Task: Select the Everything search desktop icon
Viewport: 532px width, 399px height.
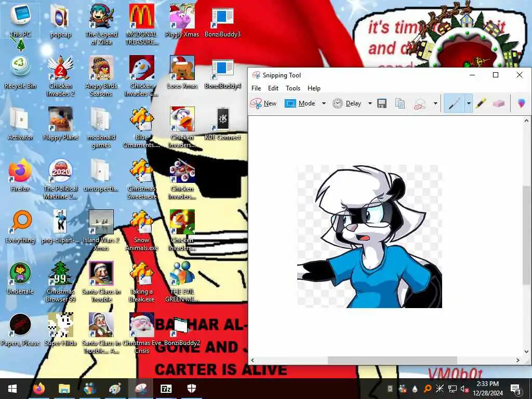Action: pyautogui.click(x=20, y=227)
